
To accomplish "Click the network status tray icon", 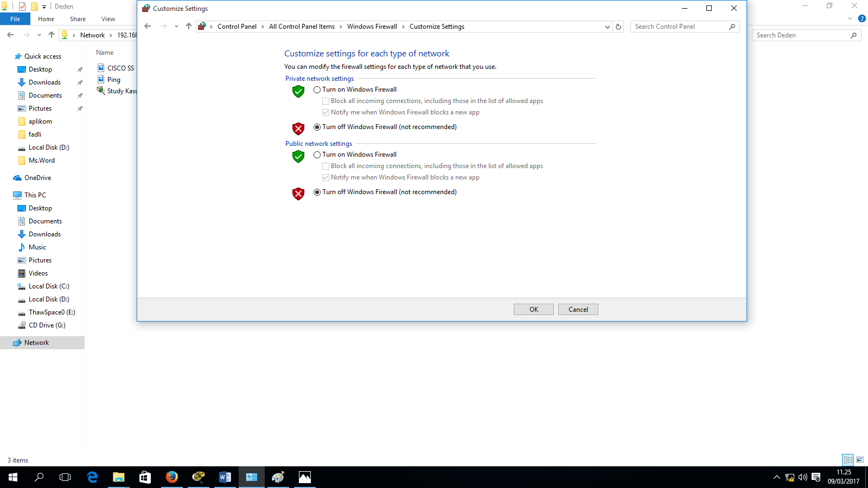I will pos(790,477).
